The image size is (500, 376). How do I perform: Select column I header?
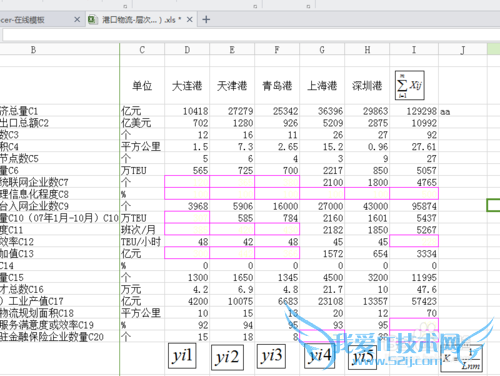click(x=414, y=50)
